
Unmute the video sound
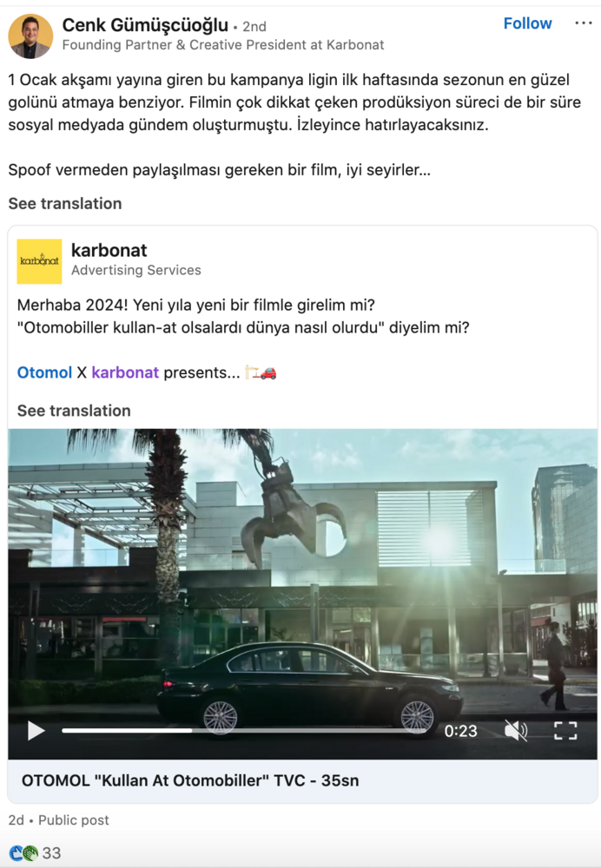(x=516, y=731)
